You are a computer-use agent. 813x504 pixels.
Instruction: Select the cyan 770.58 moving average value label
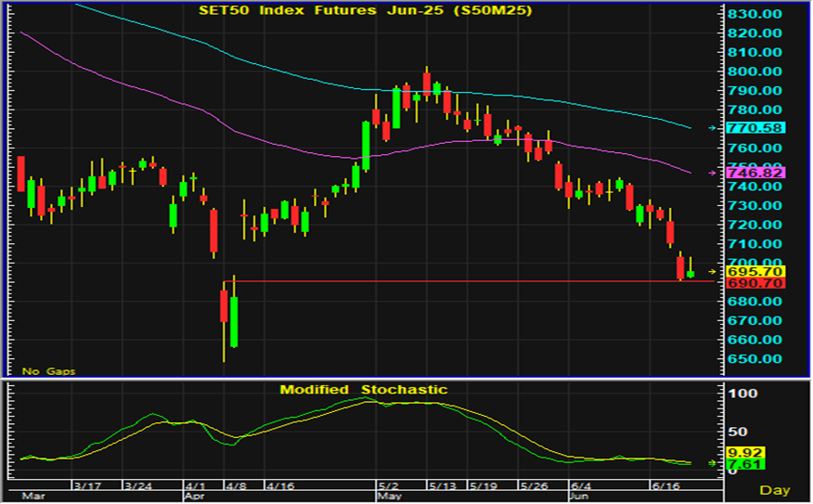(755, 128)
